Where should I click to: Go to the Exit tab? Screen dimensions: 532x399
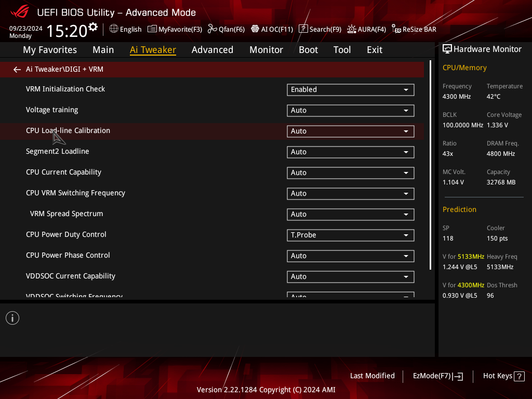(x=375, y=50)
